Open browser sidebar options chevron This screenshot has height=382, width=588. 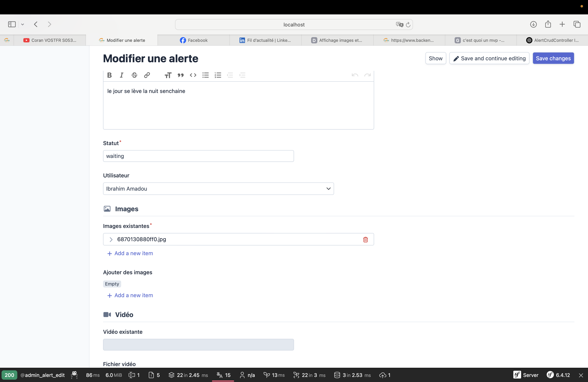pyautogui.click(x=23, y=24)
